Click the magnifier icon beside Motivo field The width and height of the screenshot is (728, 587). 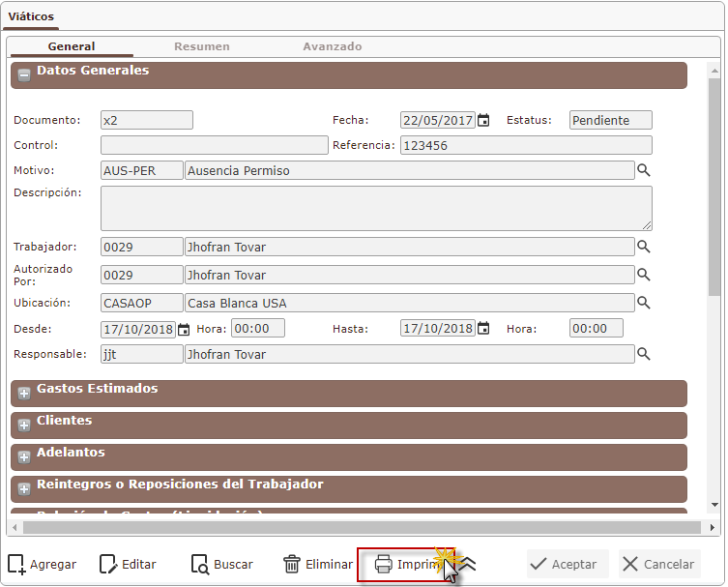[643, 170]
